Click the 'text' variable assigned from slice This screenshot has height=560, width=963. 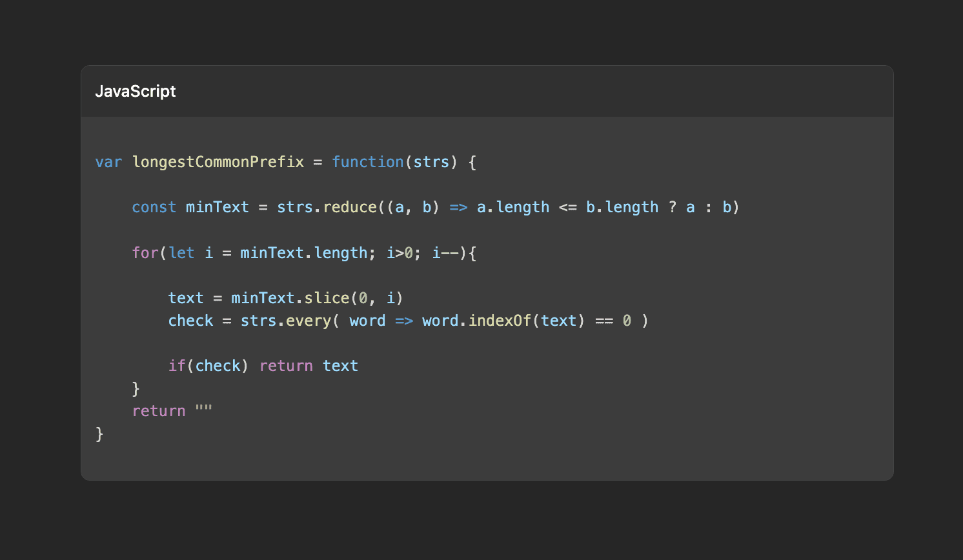186,298
